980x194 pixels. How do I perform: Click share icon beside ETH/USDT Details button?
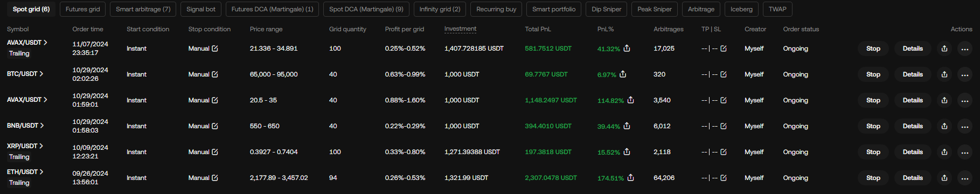pyautogui.click(x=944, y=178)
